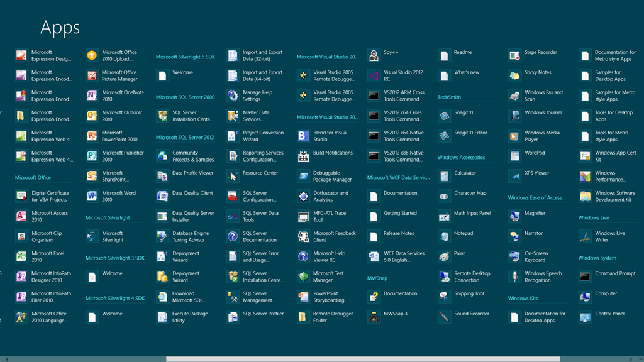Click the horizontal scrollbar thumb
644x362 pixels.
tap(363, 359)
